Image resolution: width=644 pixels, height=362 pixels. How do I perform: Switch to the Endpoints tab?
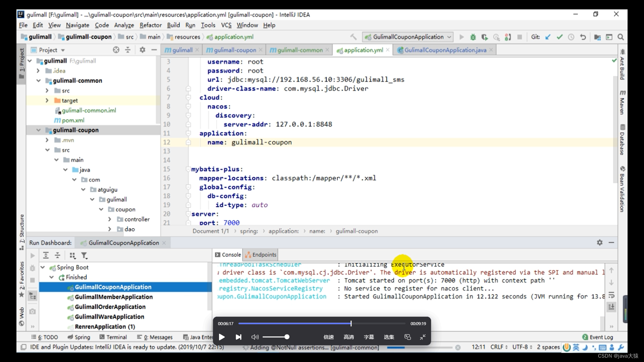[261, 255]
